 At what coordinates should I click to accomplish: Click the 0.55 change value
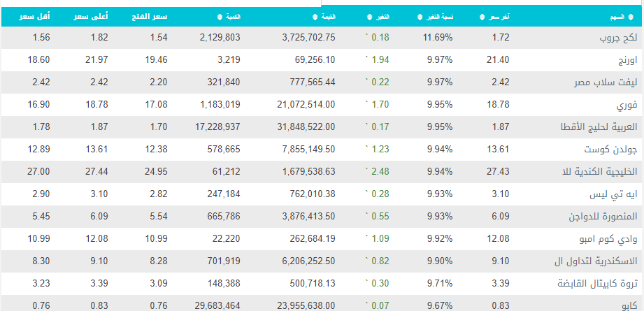tap(380, 216)
